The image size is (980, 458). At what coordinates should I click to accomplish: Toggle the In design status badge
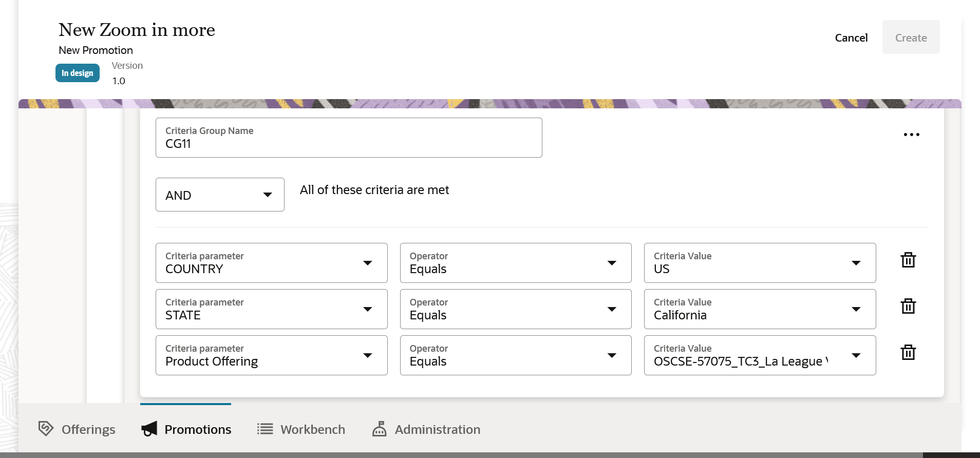77,72
